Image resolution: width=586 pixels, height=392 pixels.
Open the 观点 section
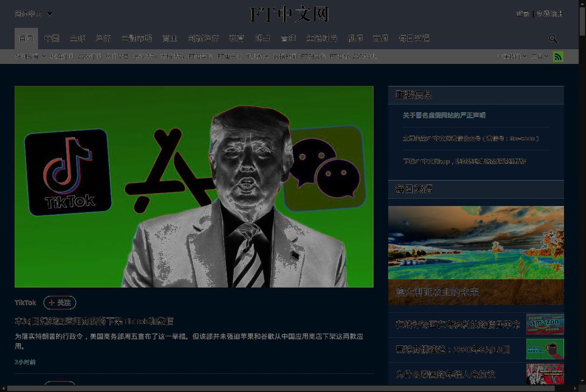pyautogui.click(x=263, y=38)
